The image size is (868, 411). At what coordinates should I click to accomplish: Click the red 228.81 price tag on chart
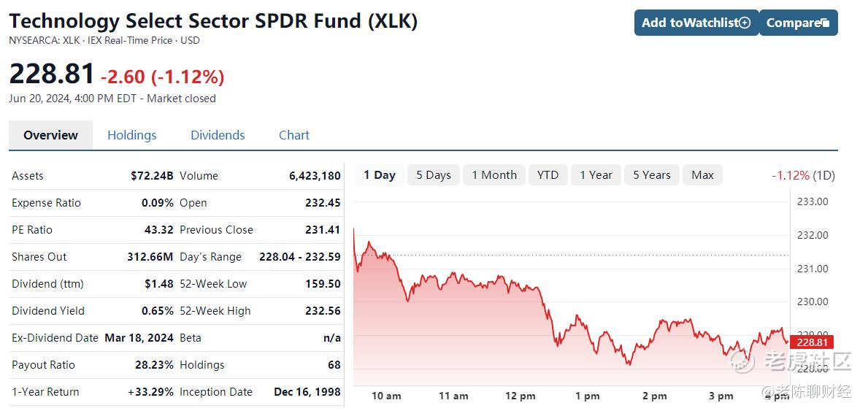point(812,342)
